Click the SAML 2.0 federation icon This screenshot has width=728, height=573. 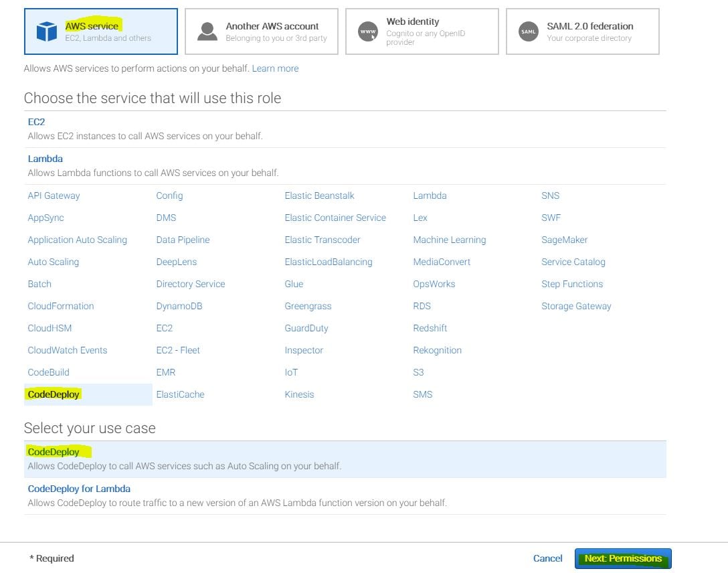(x=529, y=31)
